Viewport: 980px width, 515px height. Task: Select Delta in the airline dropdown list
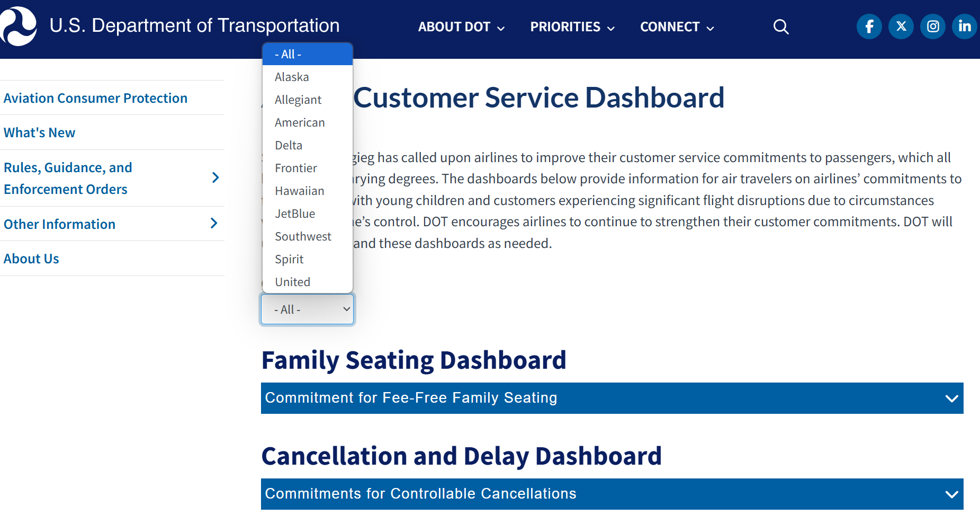coord(289,145)
